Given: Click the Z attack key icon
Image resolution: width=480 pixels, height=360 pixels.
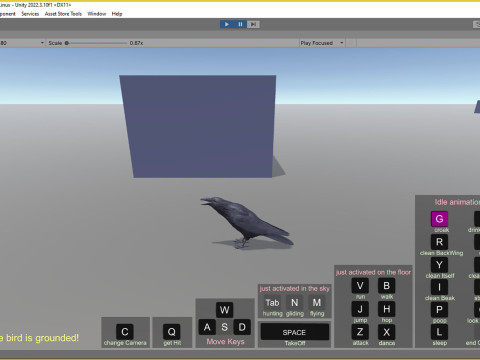Looking at the screenshot, I should pos(360,332).
